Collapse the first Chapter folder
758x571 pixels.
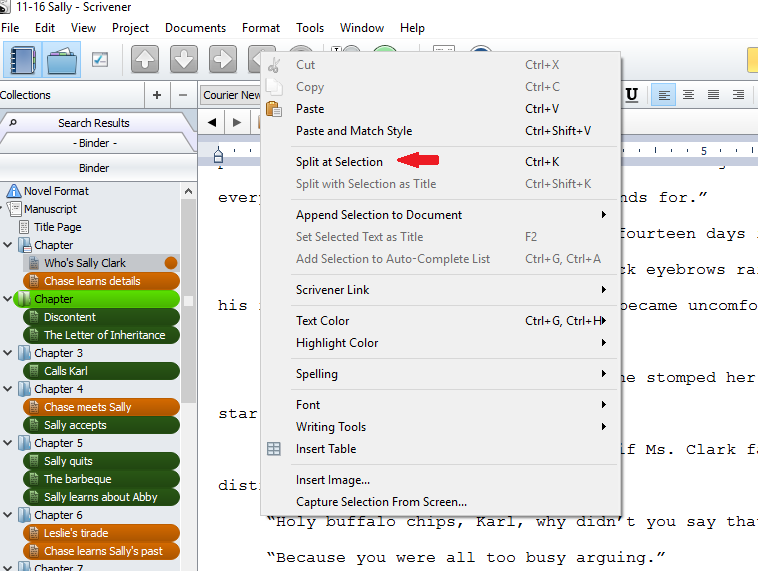click(x=7, y=245)
